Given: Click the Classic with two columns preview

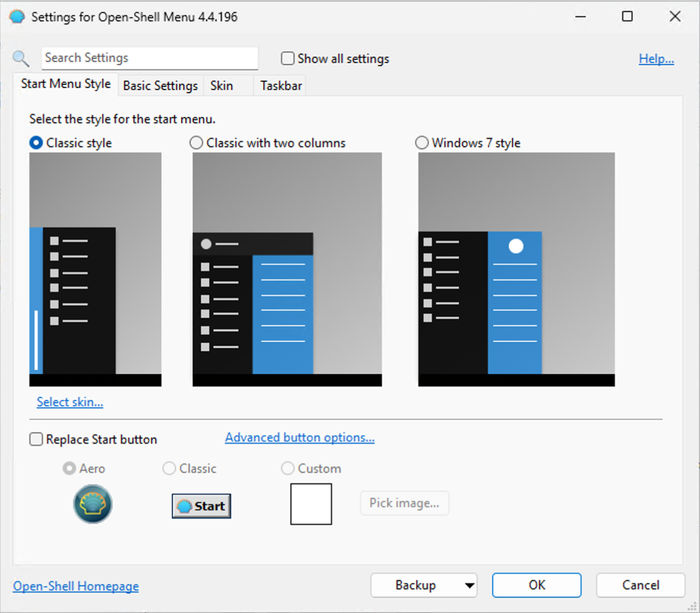Looking at the screenshot, I should click(x=287, y=269).
